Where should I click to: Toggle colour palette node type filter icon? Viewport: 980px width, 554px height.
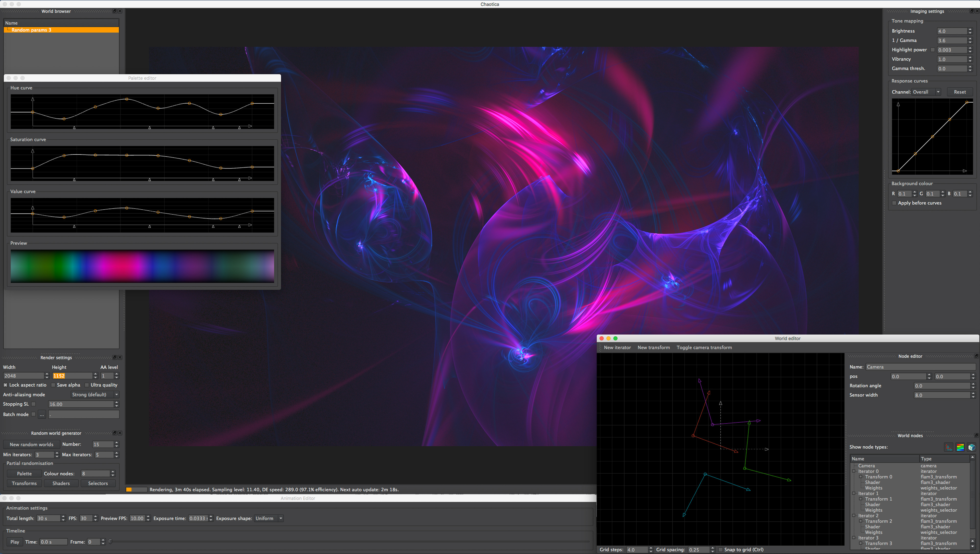click(960, 447)
